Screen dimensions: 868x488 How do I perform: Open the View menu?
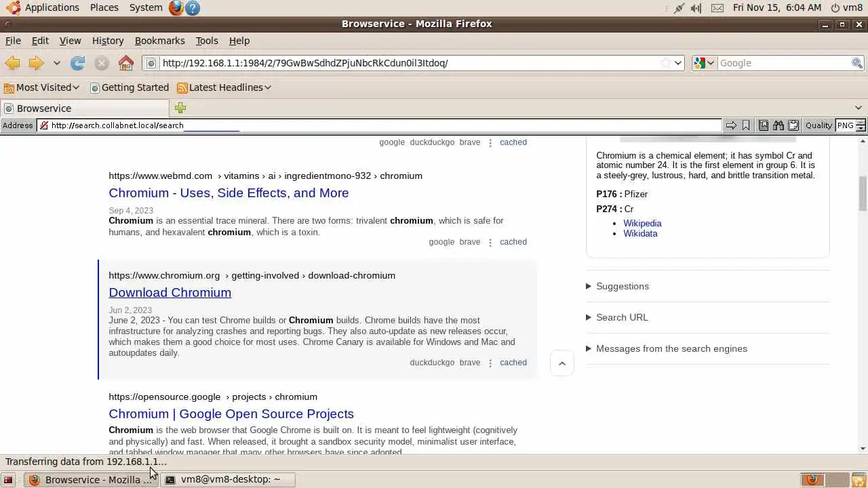pos(70,41)
